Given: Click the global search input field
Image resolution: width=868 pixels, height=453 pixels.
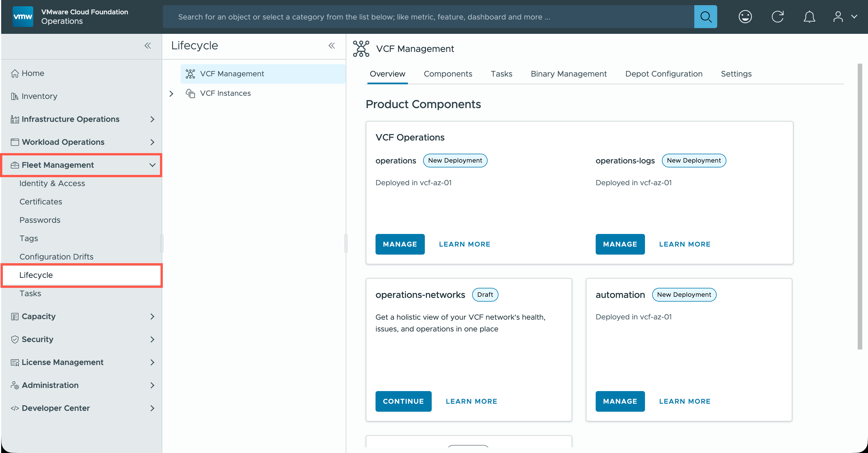Looking at the screenshot, I should [x=428, y=17].
